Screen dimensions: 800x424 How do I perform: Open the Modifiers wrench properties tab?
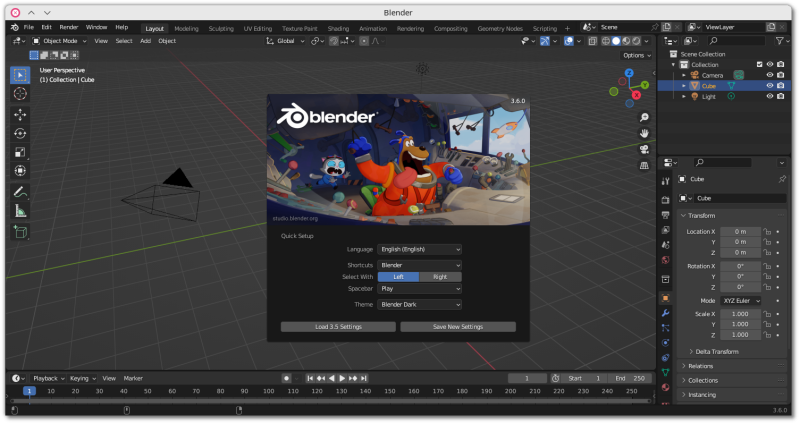pyautogui.click(x=665, y=313)
